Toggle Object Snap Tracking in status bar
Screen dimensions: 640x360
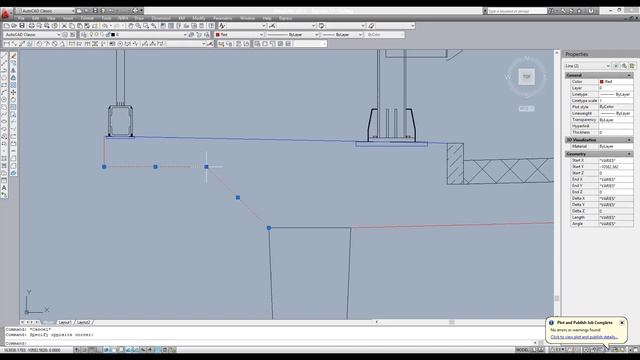[128, 350]
